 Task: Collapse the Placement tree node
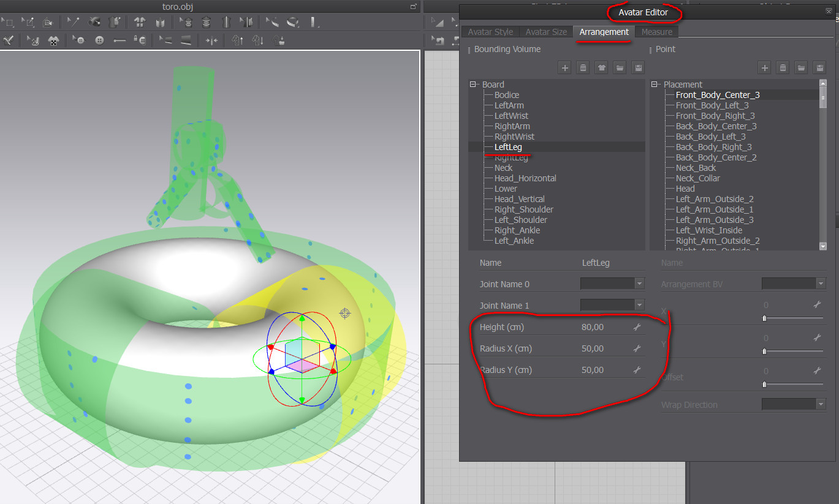[655, 85]
